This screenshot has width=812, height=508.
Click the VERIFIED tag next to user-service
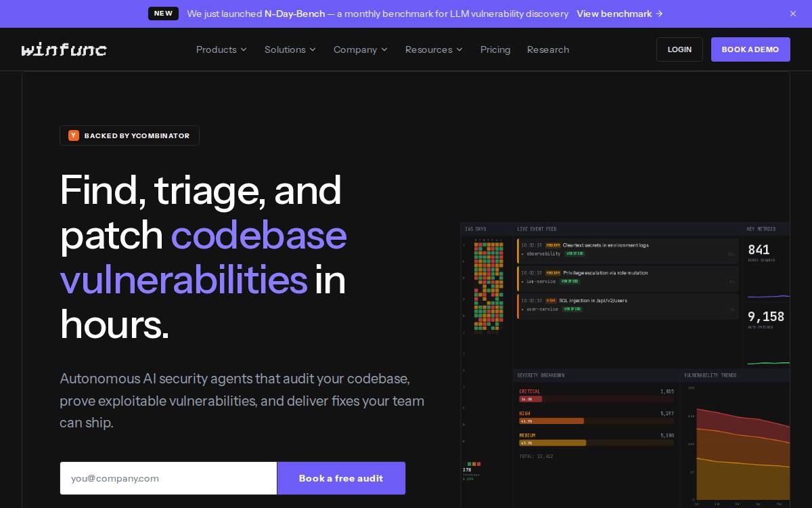point(572,310)
